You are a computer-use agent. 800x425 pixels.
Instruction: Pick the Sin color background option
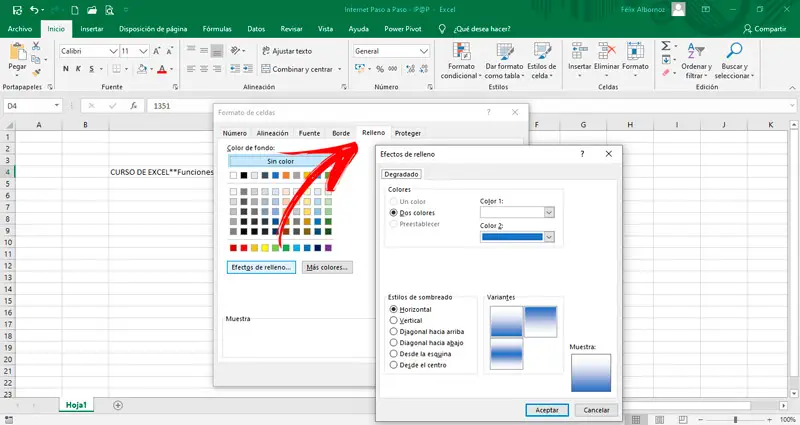(x=280, y=161)
